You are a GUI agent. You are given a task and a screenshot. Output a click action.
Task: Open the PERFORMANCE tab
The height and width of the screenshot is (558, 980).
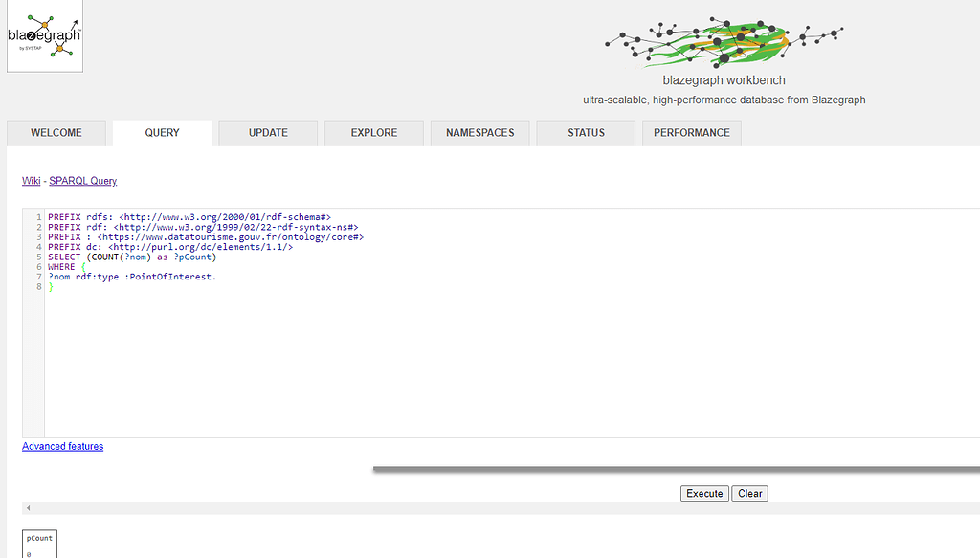coord(692,133)
